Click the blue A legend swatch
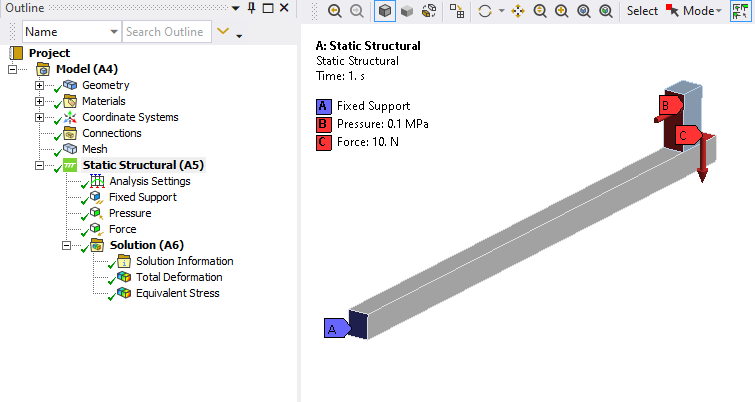 [x=324, y=106]
